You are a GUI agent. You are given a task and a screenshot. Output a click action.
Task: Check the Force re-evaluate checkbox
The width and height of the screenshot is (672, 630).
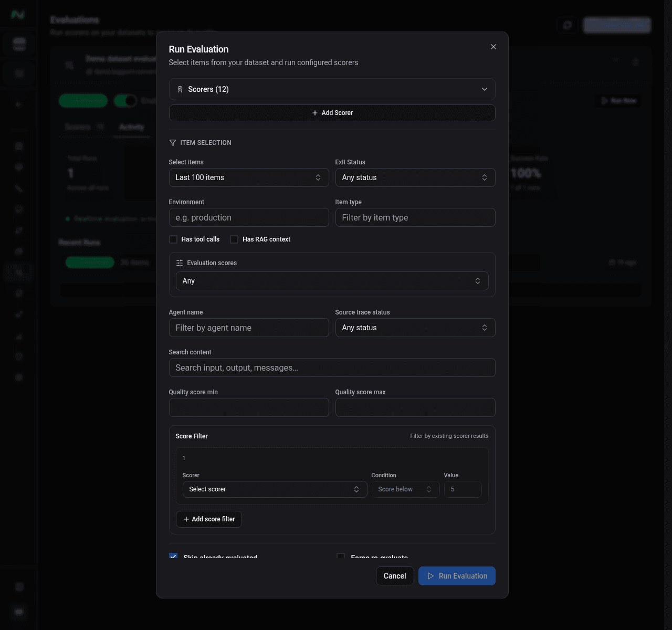point(341,556)
